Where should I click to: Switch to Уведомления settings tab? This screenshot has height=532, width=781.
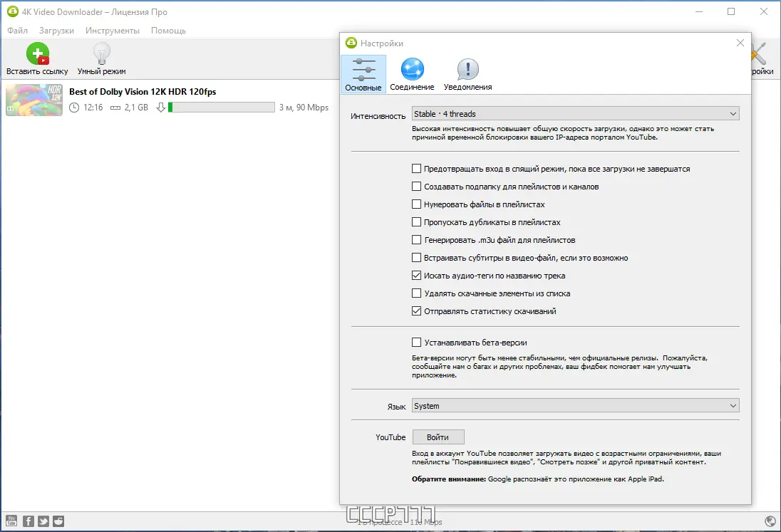[467, 74]
